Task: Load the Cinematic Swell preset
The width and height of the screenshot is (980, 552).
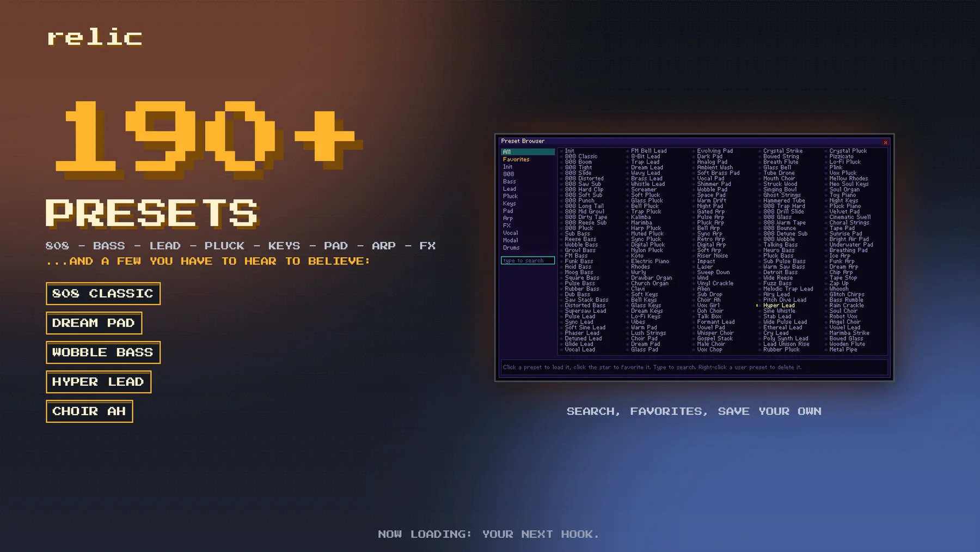Action: tap(850, 217)
